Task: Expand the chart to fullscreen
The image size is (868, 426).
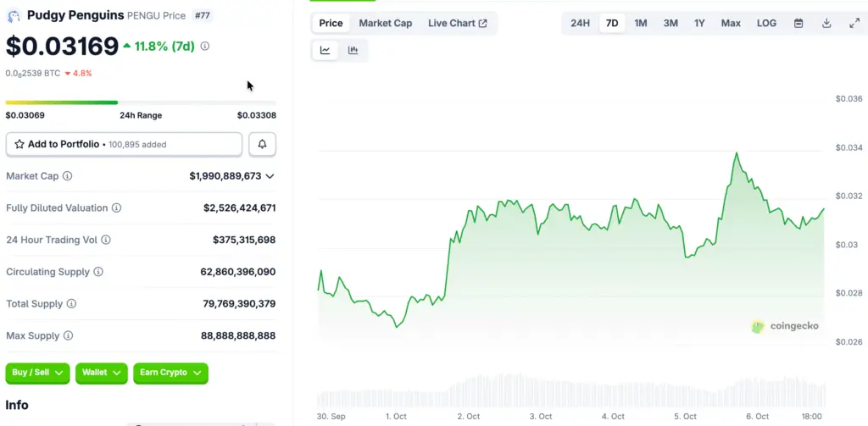Action: tap(854, 24)
